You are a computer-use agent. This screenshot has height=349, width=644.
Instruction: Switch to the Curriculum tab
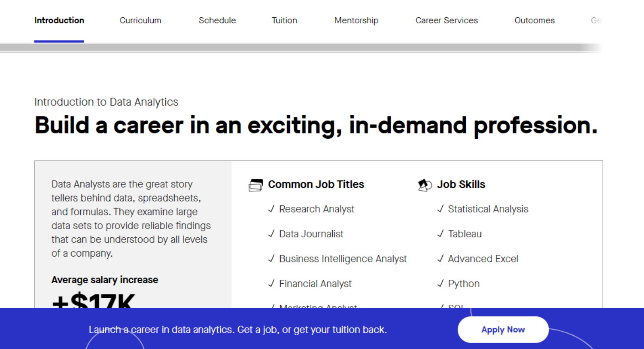pos(140,20)
